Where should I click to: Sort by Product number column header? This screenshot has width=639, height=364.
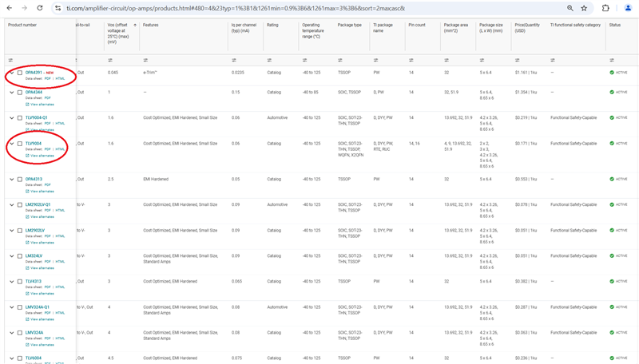pyautogui.click(x=22, y=26)
